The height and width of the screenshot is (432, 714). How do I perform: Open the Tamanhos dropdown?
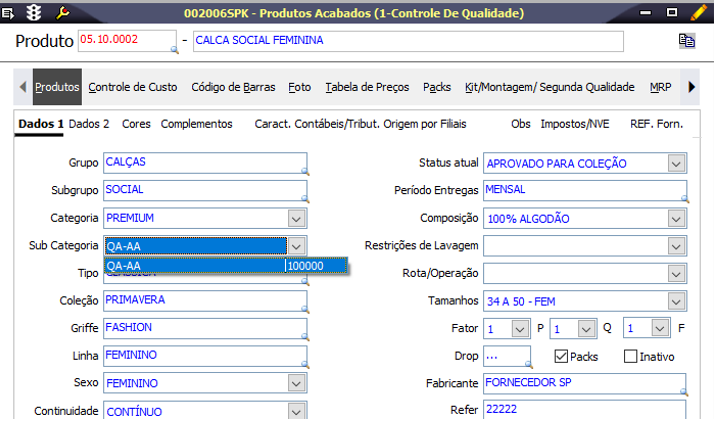(676, 301)
